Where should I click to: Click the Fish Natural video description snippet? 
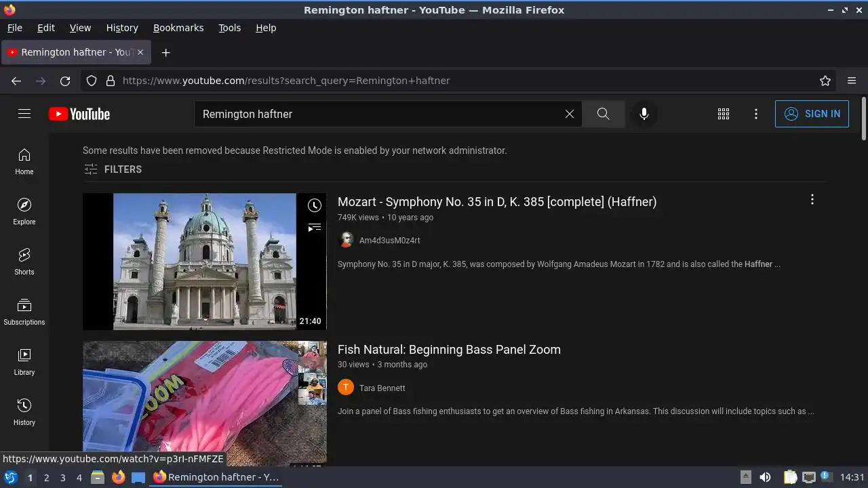pos(576,411)
